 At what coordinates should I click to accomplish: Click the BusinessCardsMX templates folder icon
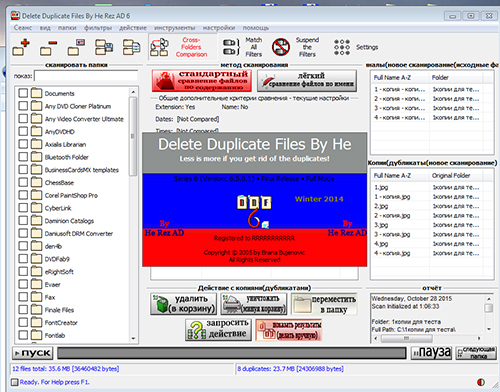(x=36, y=169)
